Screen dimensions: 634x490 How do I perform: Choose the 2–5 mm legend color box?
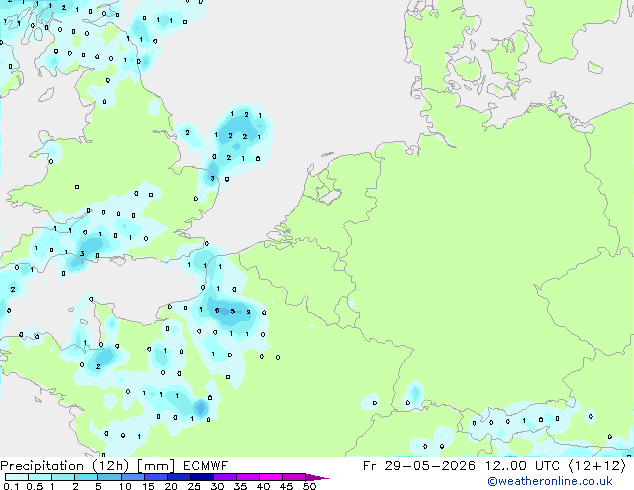coord(86,477)
